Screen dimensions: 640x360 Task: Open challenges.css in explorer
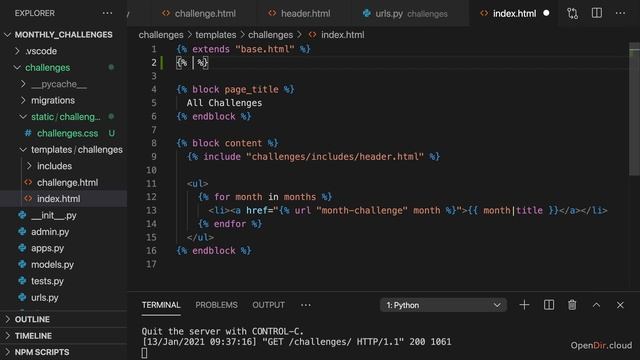(x=63, y=133)
